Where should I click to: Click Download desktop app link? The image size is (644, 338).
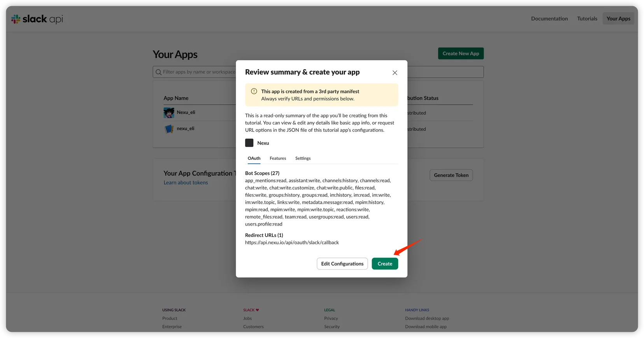(x=427, y=319)
